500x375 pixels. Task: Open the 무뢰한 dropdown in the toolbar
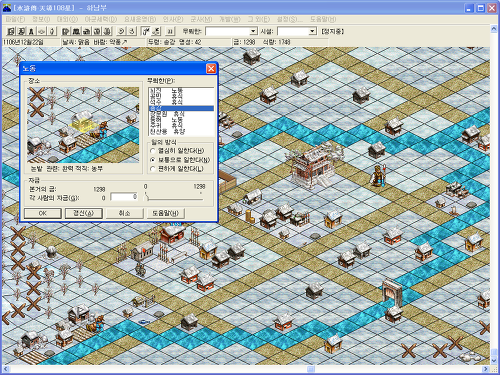click(254, 31)
